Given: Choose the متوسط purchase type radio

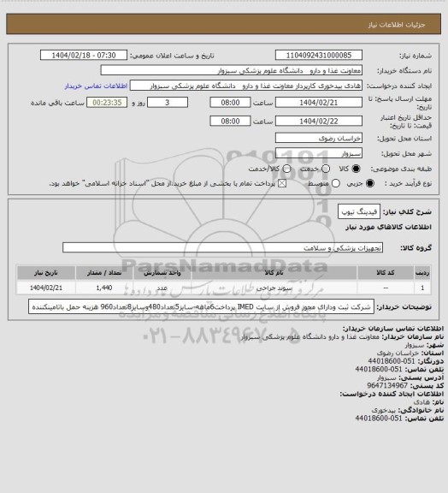Looking at the screenshot, I should coord(336,183).
